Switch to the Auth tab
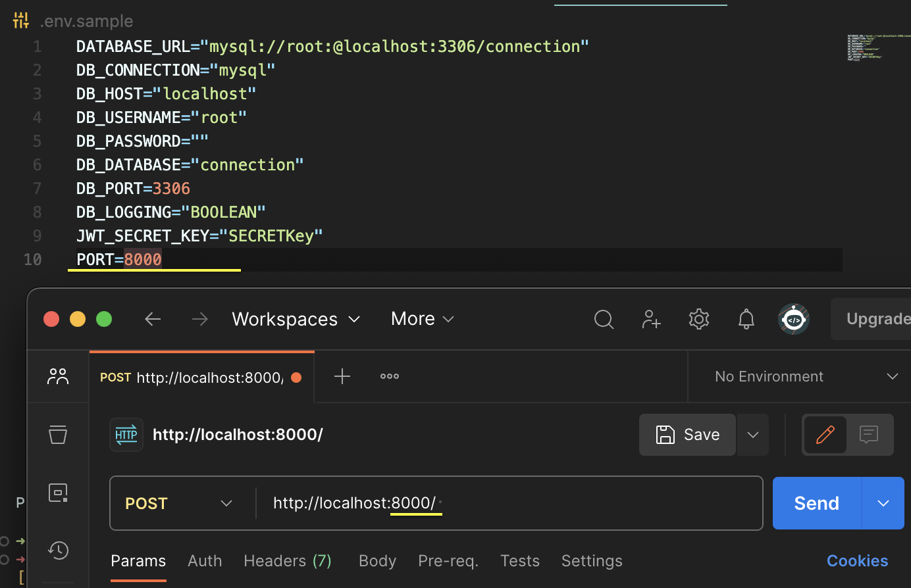This screenshot has height=588, width=911. pos(205,561)
